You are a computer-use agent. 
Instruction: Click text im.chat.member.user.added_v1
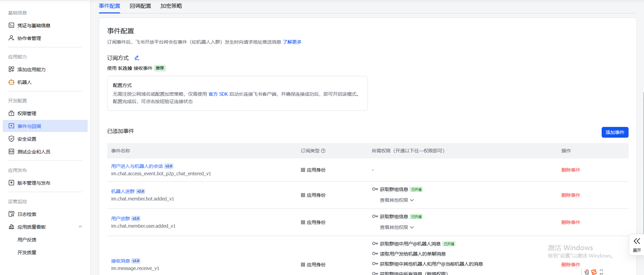(x=143, y=226)
